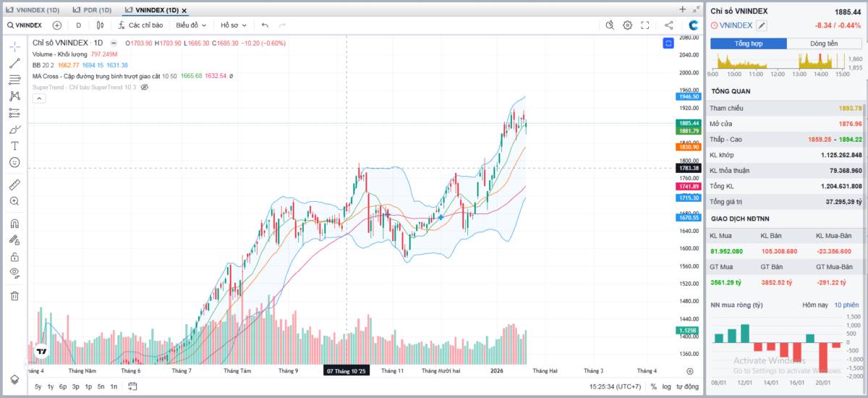This screenshot has height=398, width=868.
Task: Set chart range to 1y
Action: (51, 386)
